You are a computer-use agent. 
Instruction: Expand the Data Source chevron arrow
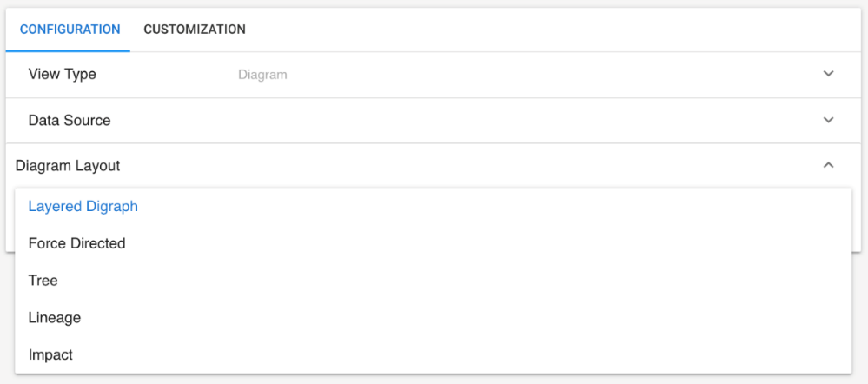pyautogui.click(x=828, y=120)
